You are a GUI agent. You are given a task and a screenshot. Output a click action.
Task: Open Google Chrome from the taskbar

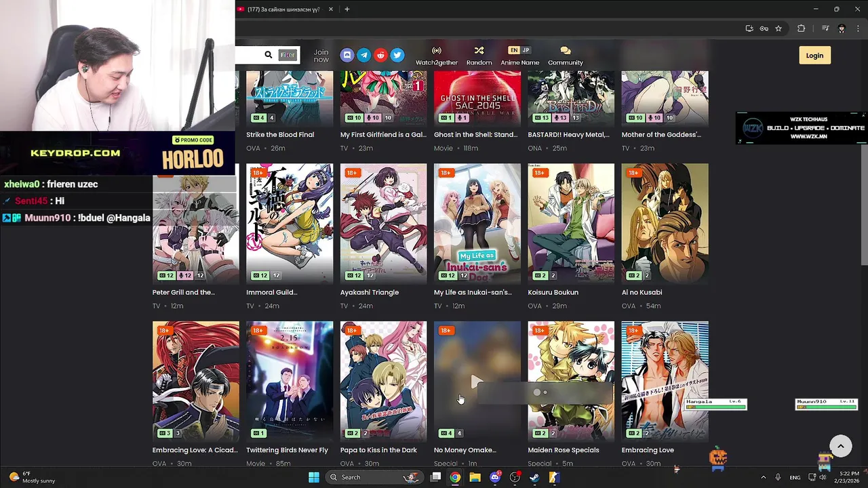click(455, 477)
